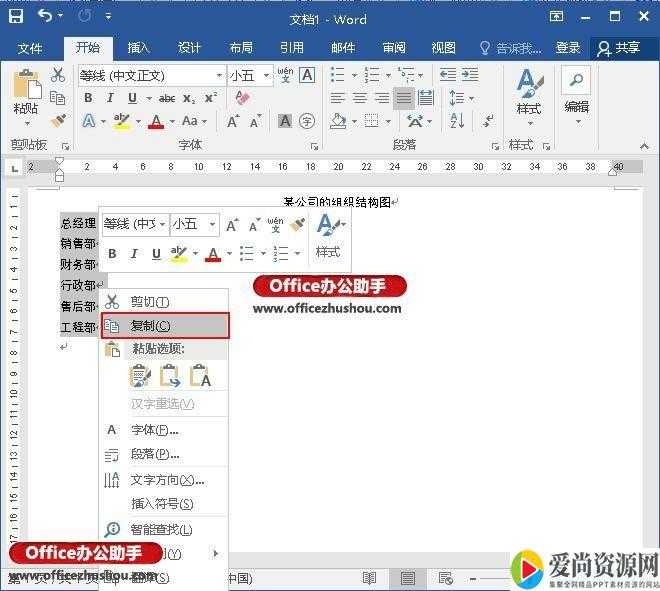Screen dimensions: 660x591
Task: Shrink font size in ribbon font group
Action: point(255,122)
